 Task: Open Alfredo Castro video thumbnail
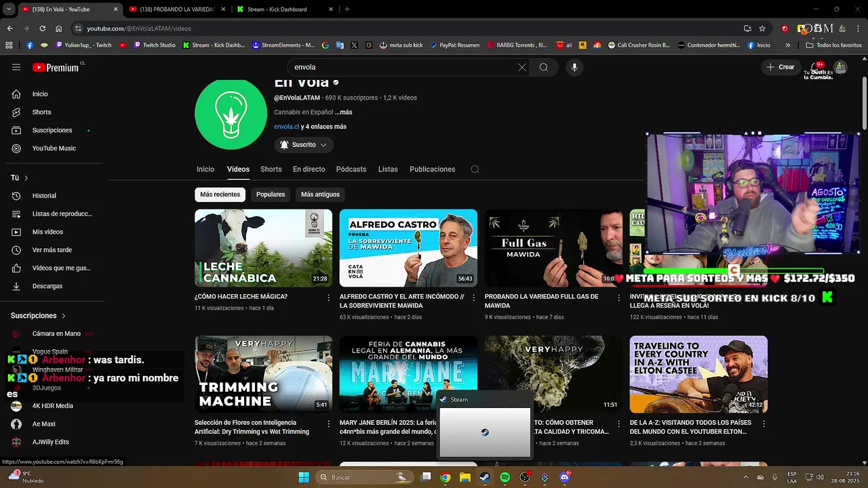[408, 248]
